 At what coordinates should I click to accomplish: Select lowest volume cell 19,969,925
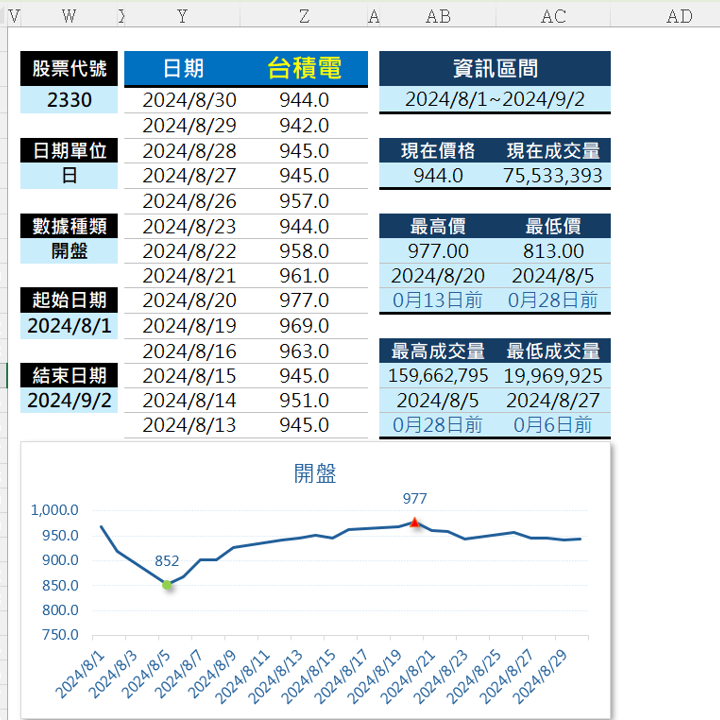[x=553, y=376]
